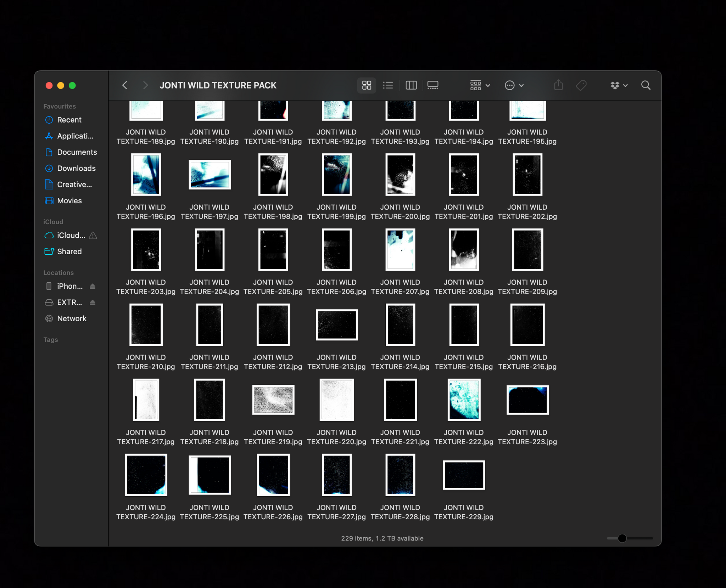Screen dimensions: 726x588
Task: Switch to icon grid view
Action: pos(367,85)
